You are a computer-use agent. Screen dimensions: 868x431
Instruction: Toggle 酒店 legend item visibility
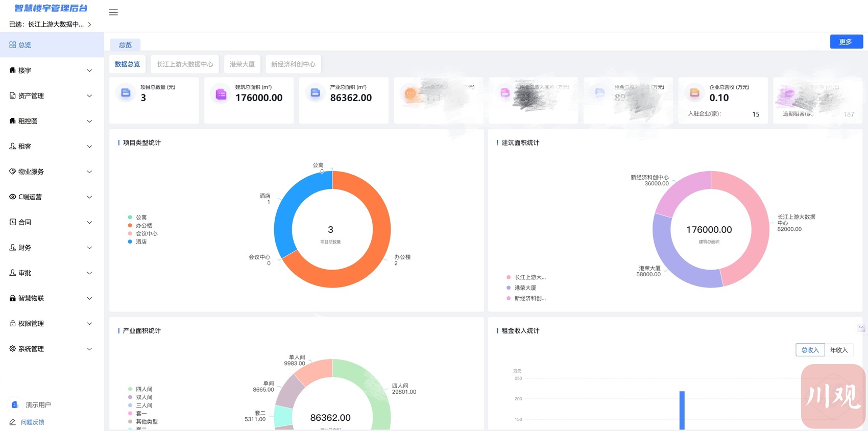point(141,242)
